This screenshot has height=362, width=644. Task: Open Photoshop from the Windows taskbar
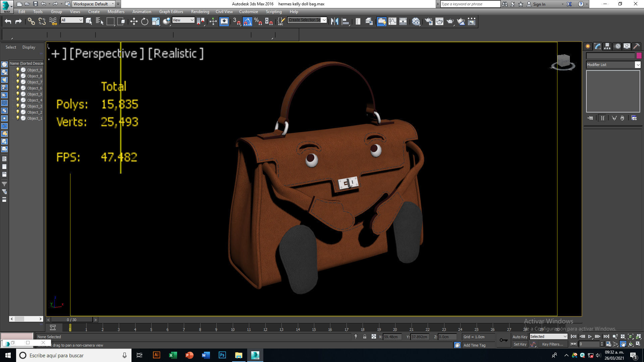(222, 355)
